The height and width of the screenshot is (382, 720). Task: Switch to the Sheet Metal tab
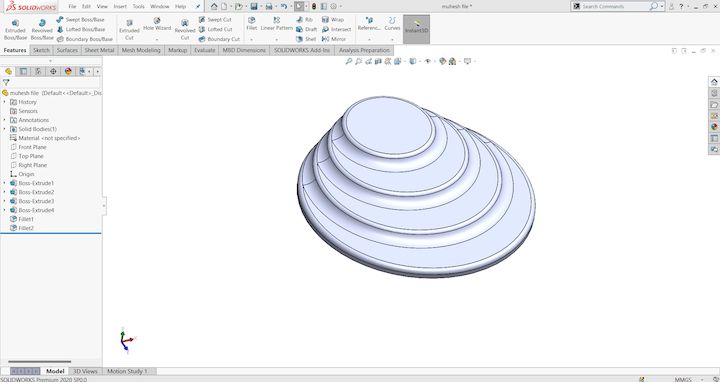pyautogui.click(x=99, y=50)
